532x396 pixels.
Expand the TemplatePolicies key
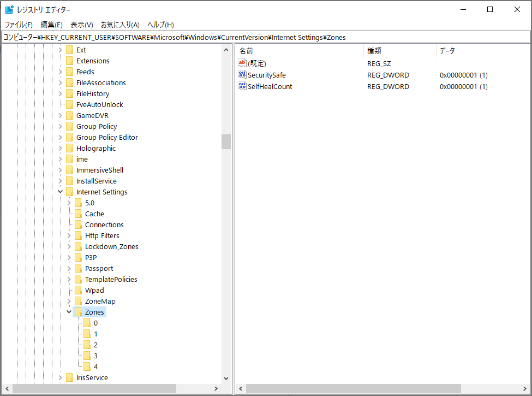[69, 279]
